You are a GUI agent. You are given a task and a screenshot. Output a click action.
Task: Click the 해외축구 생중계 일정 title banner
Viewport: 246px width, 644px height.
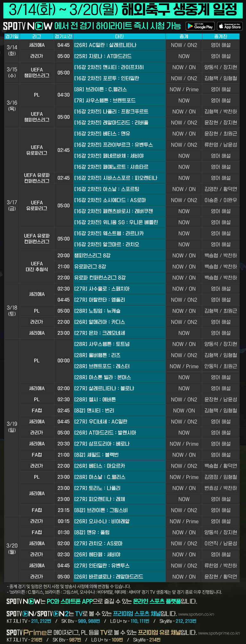[123, 10]
